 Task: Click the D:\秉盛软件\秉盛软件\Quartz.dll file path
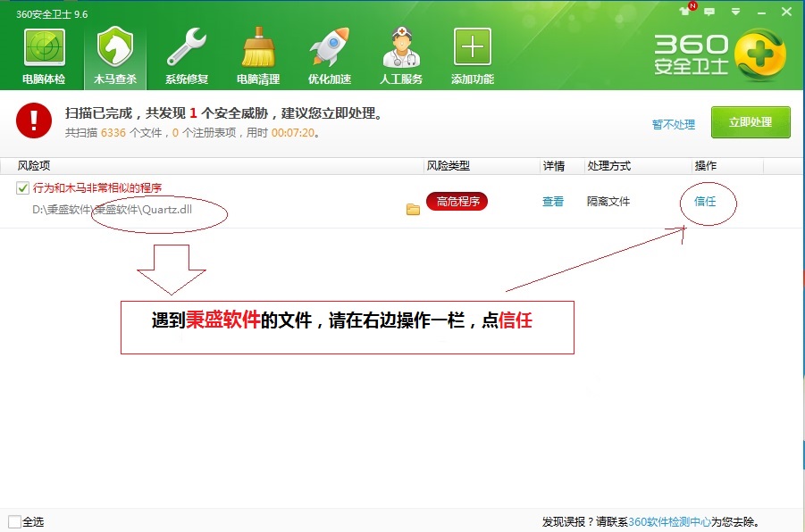click(x=112, y=209)
